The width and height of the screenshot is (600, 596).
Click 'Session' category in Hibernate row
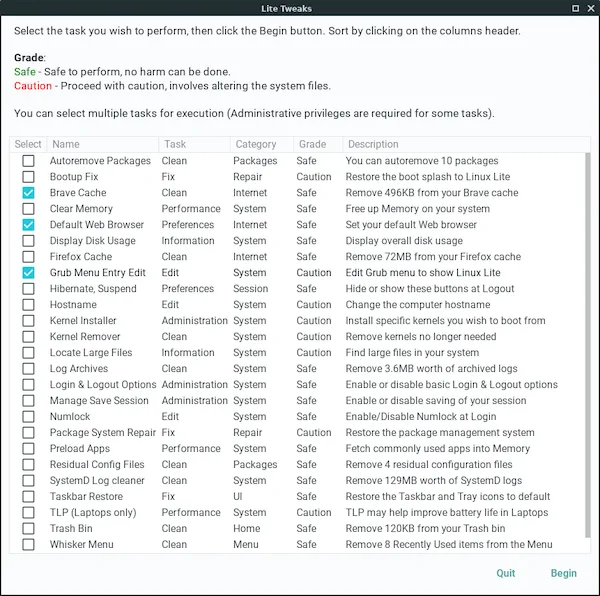[x=251, y=289]
